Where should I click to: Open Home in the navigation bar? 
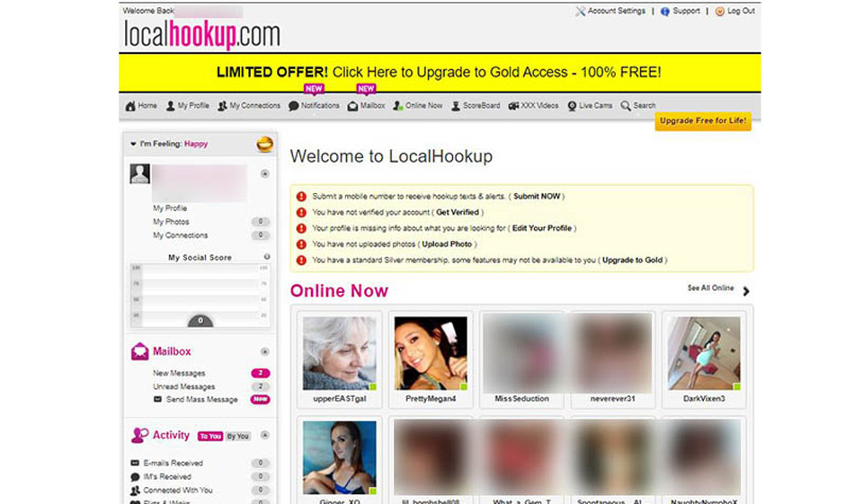tap(141, 106)
